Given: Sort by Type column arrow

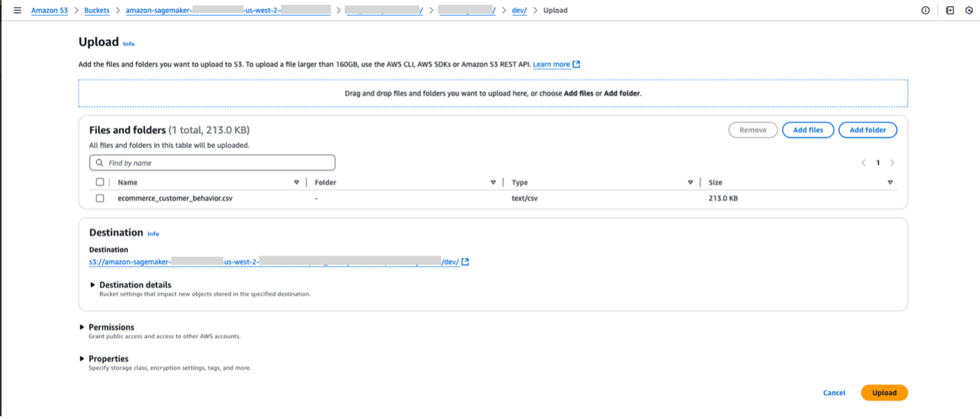Looking at the screenshot, I should [690, 182].
